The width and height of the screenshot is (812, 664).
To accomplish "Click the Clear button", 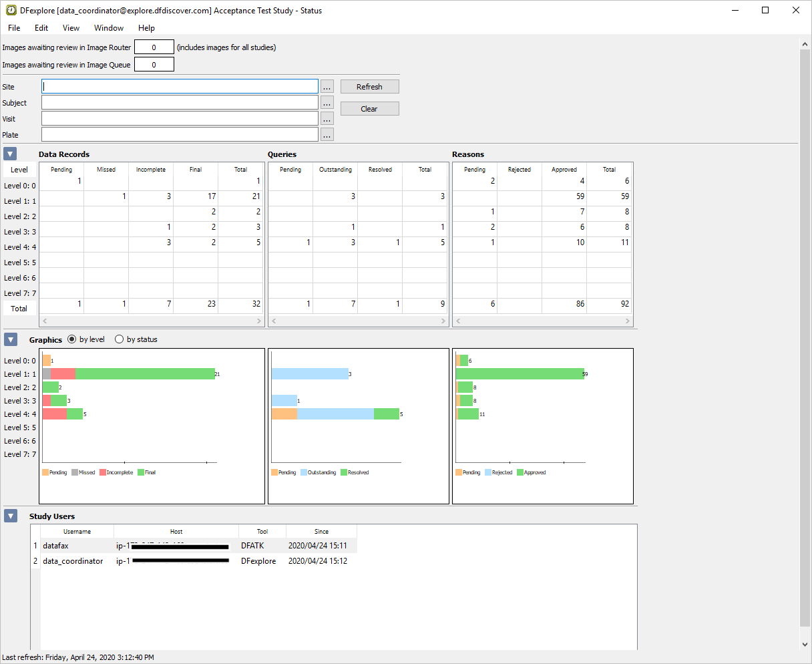I will pyautogui.click(x=369, y=109).
